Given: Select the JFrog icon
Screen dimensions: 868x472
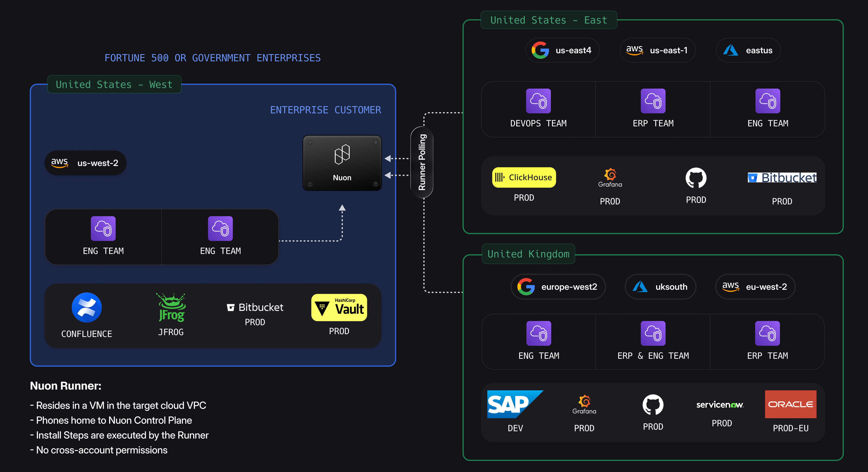Looking at the screenshot, I should point(170,307).
